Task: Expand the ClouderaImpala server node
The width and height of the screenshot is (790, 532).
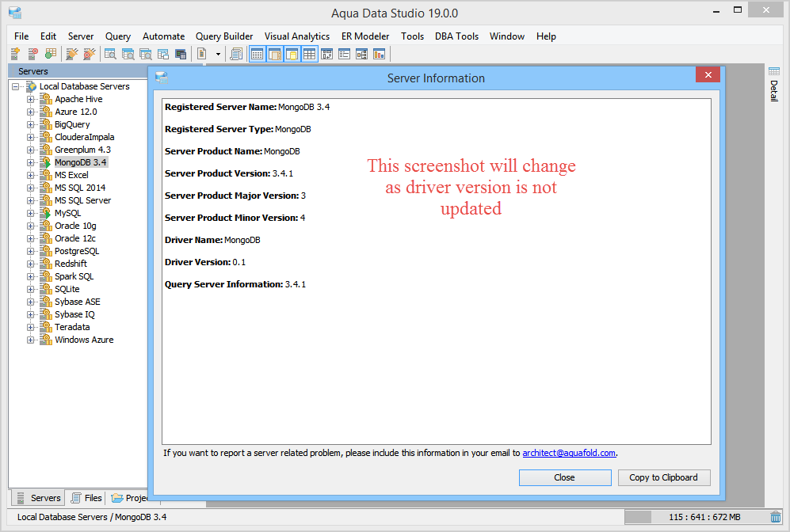Action: click(31, 137)
